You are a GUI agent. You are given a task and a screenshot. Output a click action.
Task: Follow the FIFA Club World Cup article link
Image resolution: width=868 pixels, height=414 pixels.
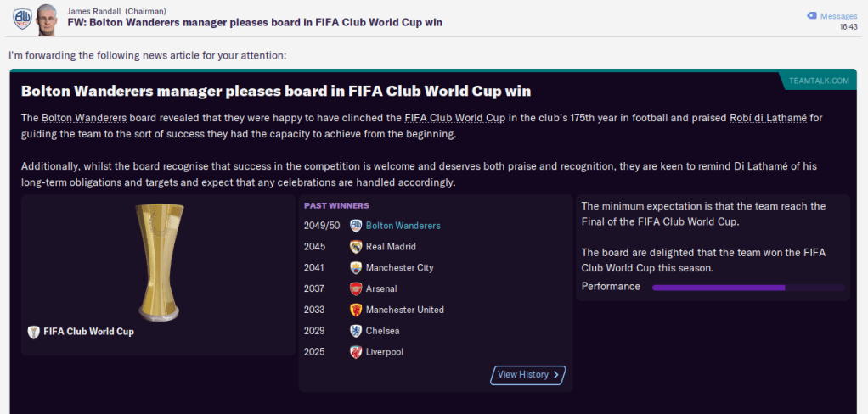pos(455,117)
